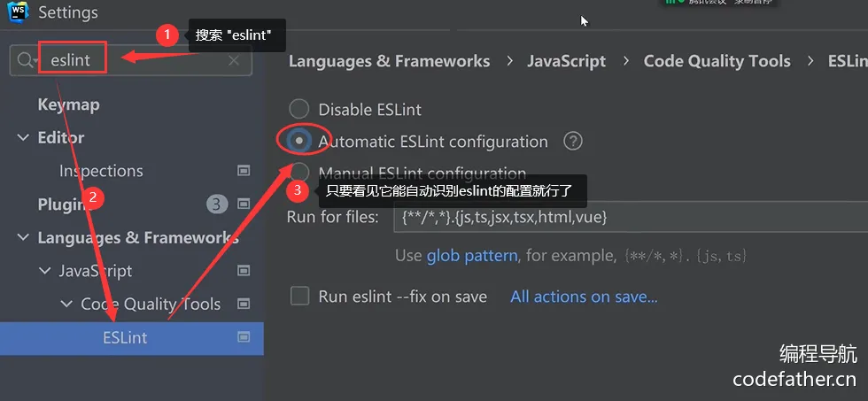This screenshot has width=868, height=401.
Task: Clear the eslint search text
Action: [234, 60]
